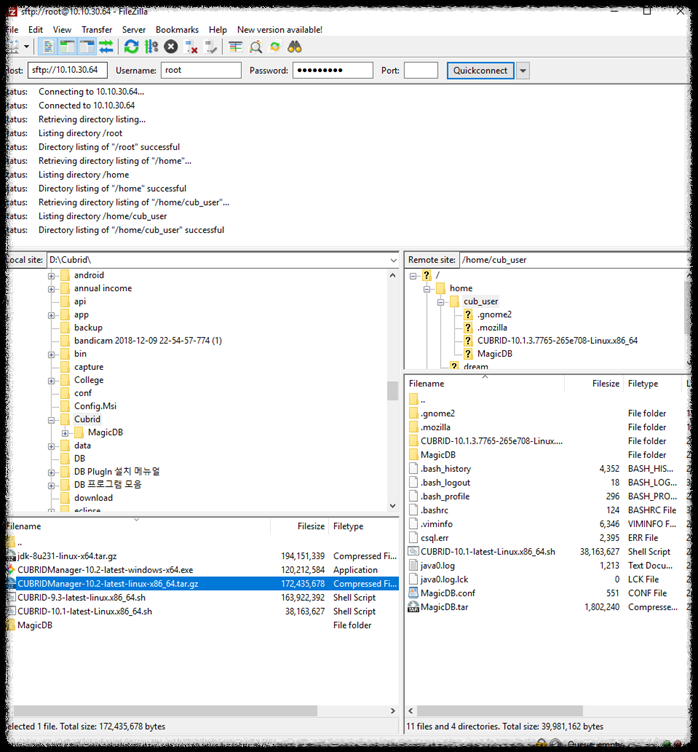Image resolution: width=698 pixels, height=752 pixels.
Task: Select CUBRID-10.1.3.7765 folder in remote tree
Action: 557,341
